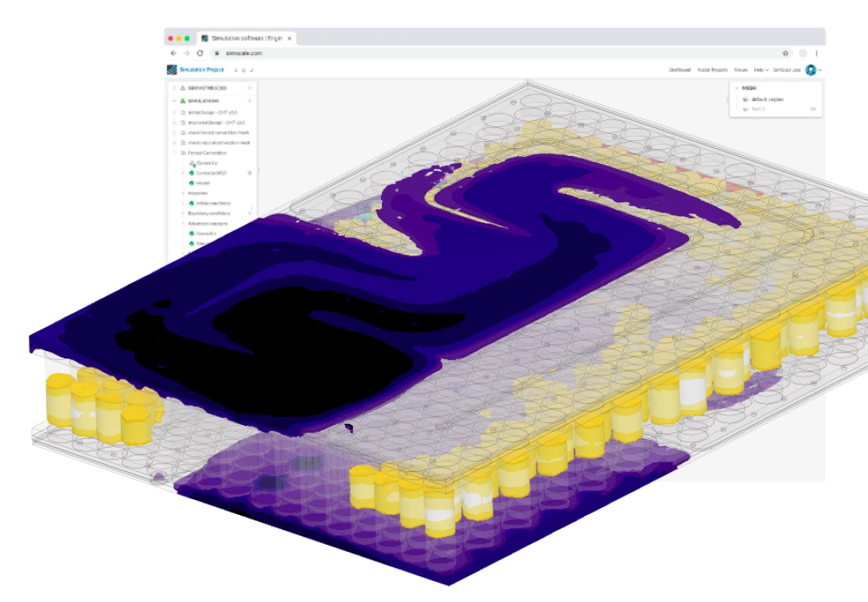Go back with the browser back arrow

click(x=173, y=53)
